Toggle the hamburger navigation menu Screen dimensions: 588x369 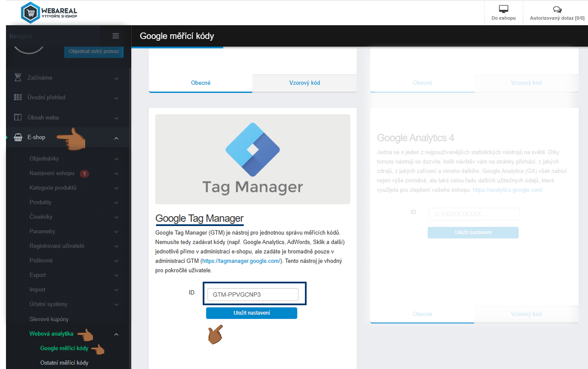tap(115, 36)
